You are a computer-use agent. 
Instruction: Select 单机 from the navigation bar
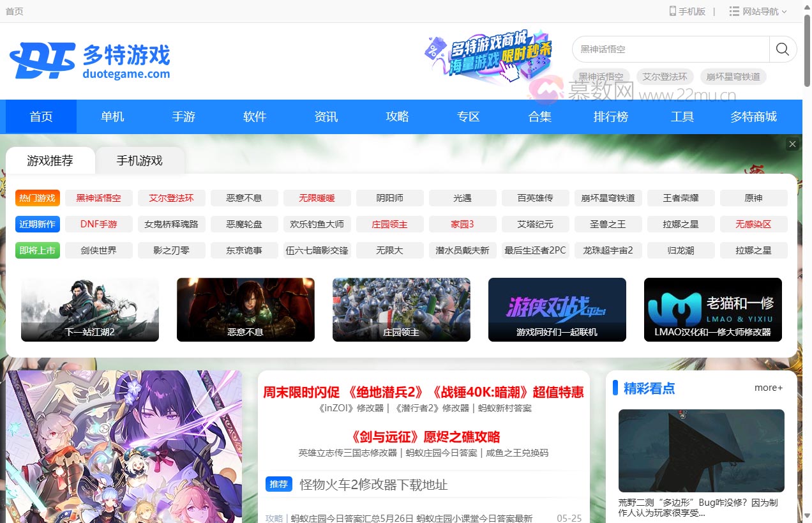click(x=112, y=116)
